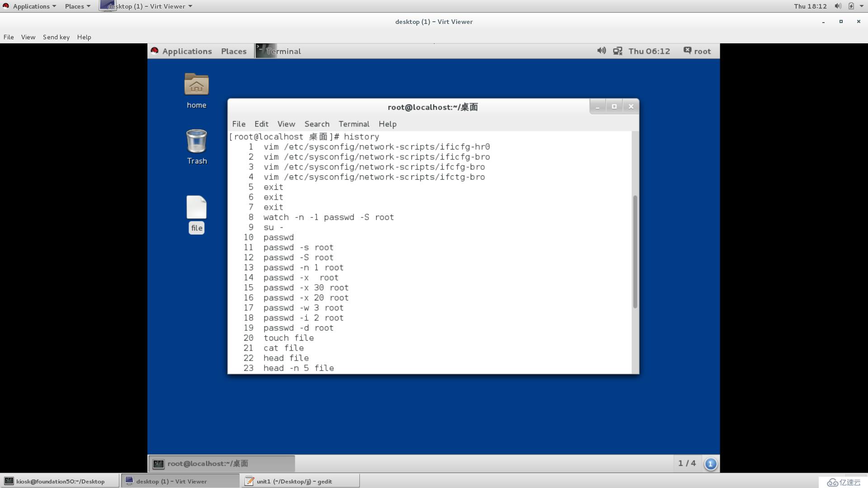Image resolution: width=868 pixels, height=488 pixels.
Task: Click the root user session icon
Action: tap(687, 51)
